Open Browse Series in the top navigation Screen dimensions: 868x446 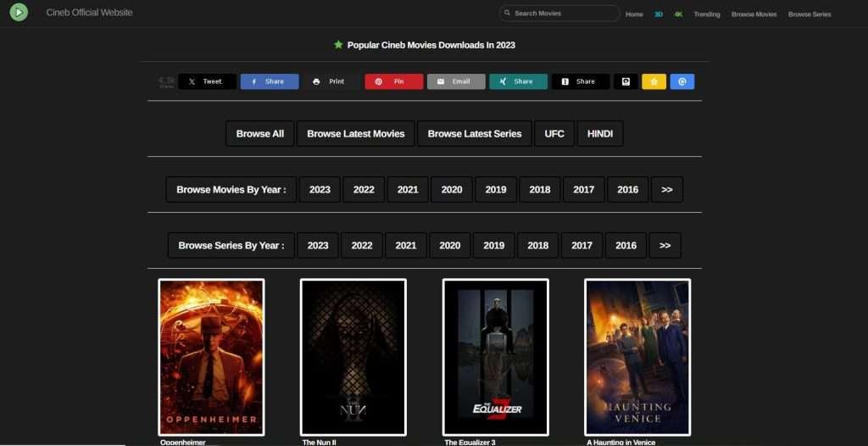coord(810,14)
